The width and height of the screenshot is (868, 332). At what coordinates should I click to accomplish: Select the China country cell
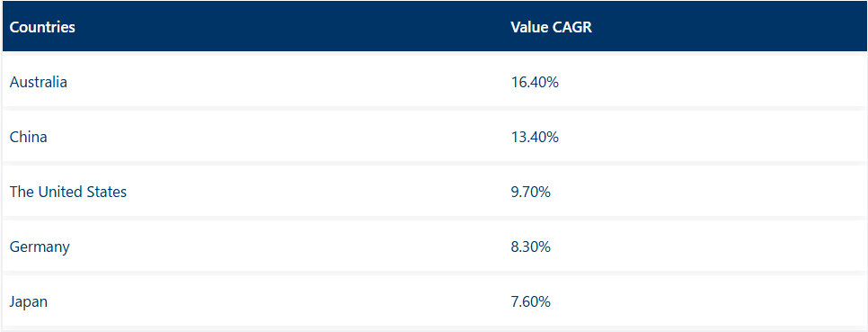pos(28,137)
